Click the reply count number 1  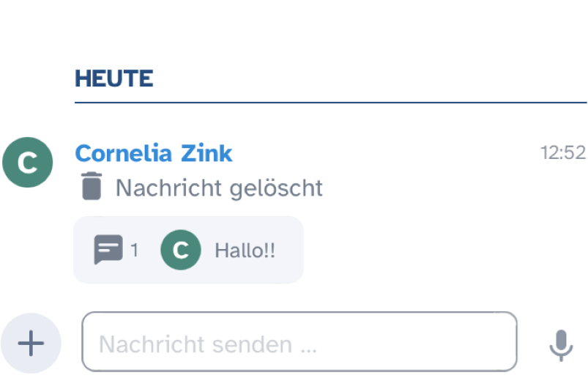[x=135, y=250]
